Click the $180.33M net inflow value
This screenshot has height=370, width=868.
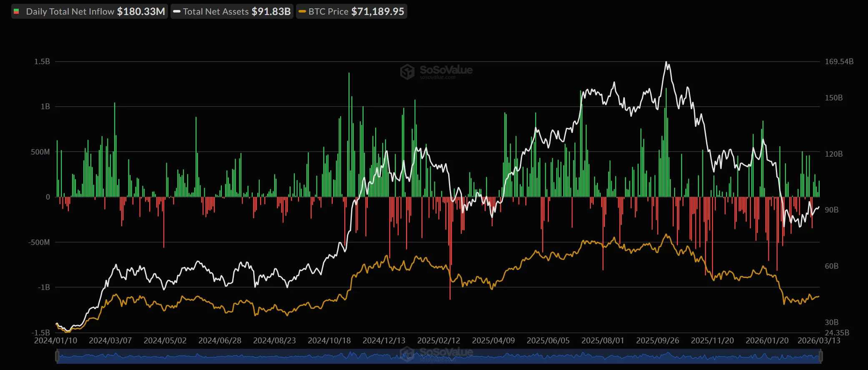[141, 12]
